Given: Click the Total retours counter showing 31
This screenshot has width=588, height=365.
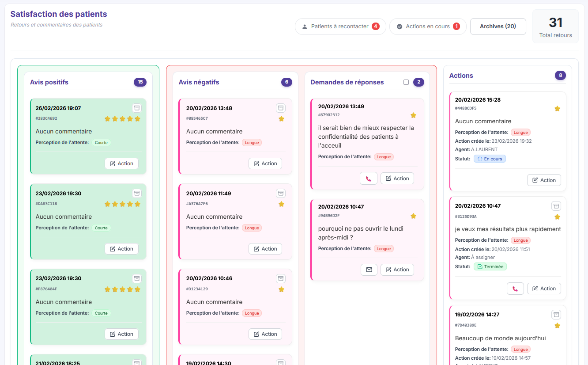Looking at the screenshot, I should 555,26.
